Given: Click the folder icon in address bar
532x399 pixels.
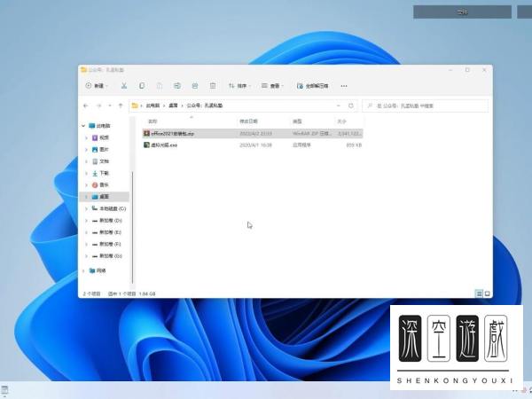Looking at the screenshot, I should [135, 106].
